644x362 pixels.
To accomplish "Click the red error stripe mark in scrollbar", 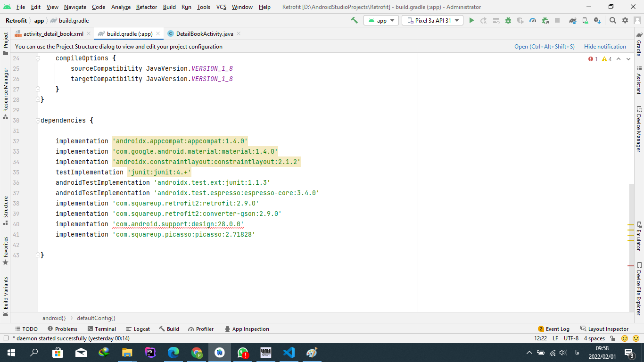I will [x=631, y=266].
